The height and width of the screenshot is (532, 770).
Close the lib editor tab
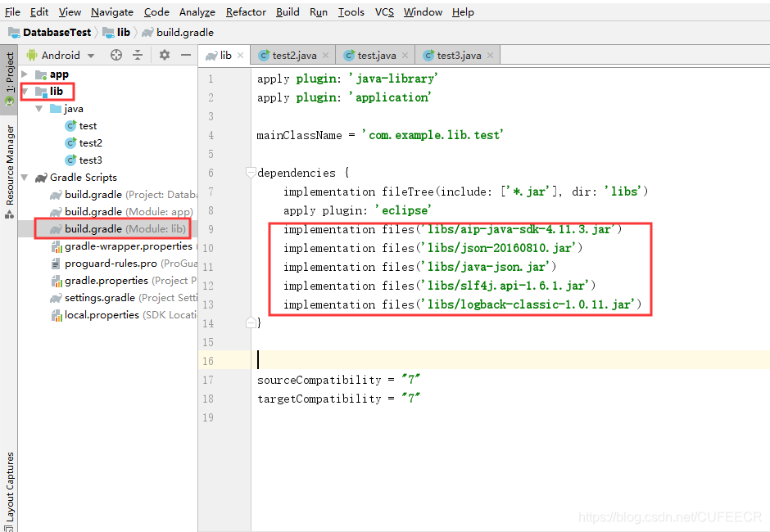(x=240, y=56)
